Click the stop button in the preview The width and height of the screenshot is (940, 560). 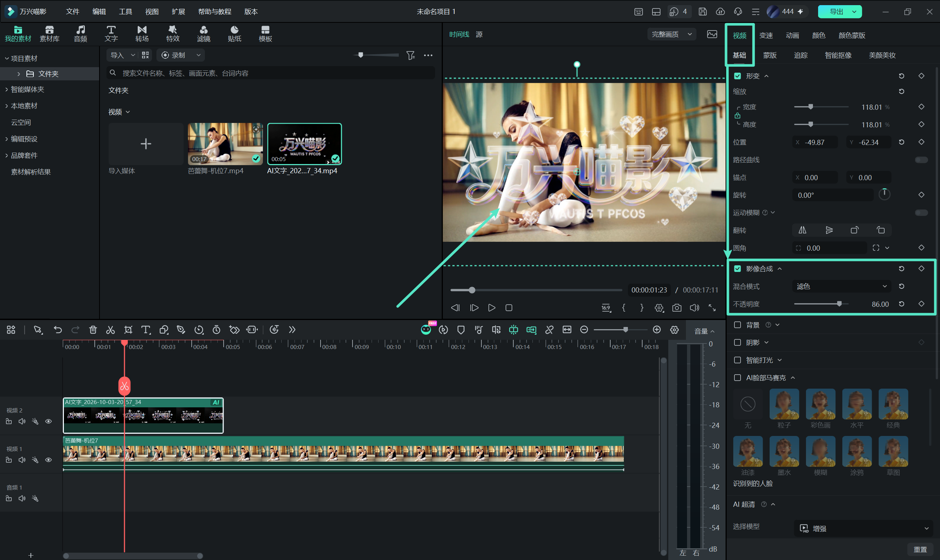(x=509, y=308)
